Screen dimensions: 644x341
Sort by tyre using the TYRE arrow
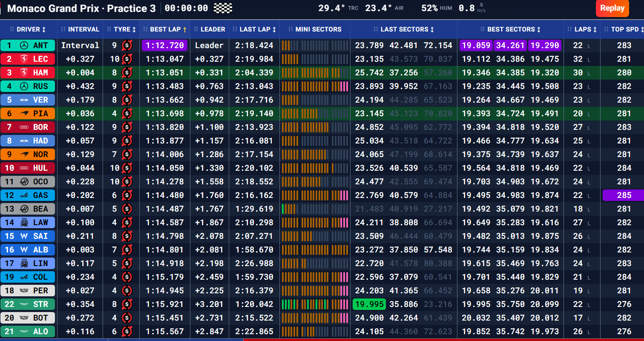[134, 30]
